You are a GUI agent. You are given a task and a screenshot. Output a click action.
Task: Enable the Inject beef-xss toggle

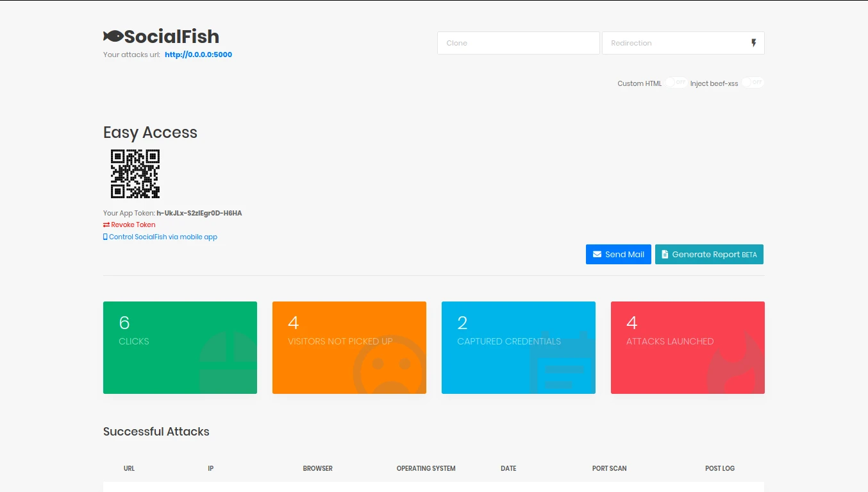(x=752, y=83)
